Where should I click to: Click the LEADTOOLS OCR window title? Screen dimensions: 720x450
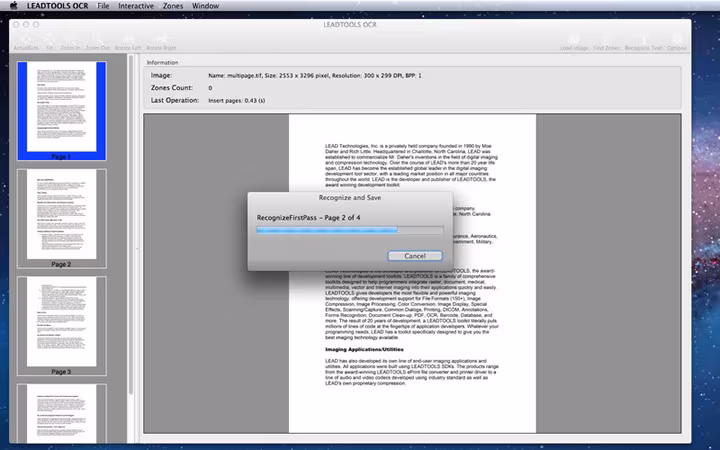350,24
